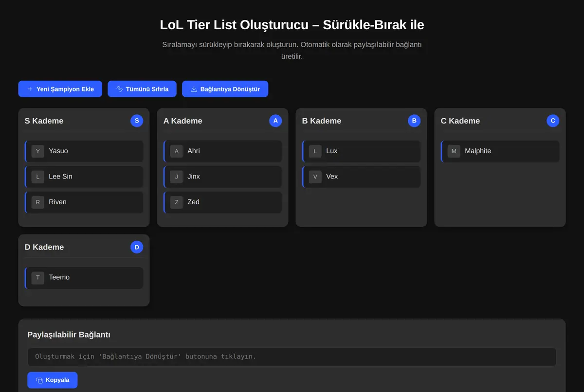The width and height of the screenshot is (584, 392).
Task: Click the R avatar icon of Riven
Action: [x=38, y=202]
